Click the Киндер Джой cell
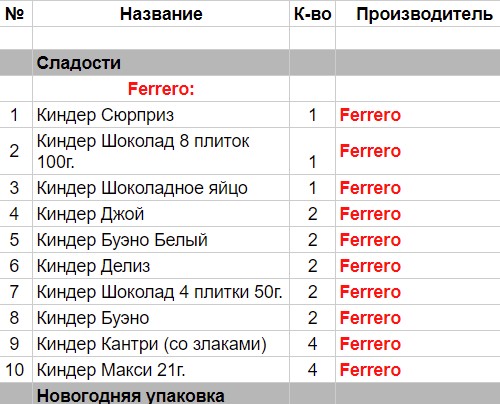The width and height of the screenshot is (500, 404). pyautogui.click(x=161, y=213)
